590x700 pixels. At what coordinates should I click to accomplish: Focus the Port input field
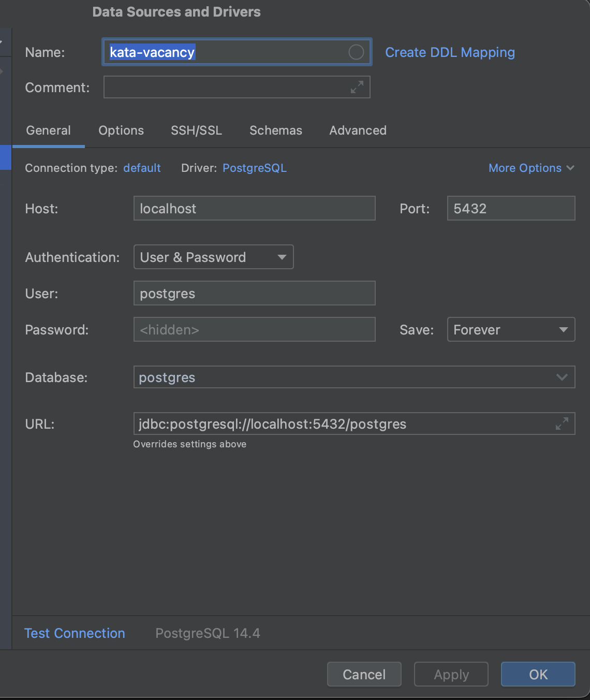tap(511, 209)
